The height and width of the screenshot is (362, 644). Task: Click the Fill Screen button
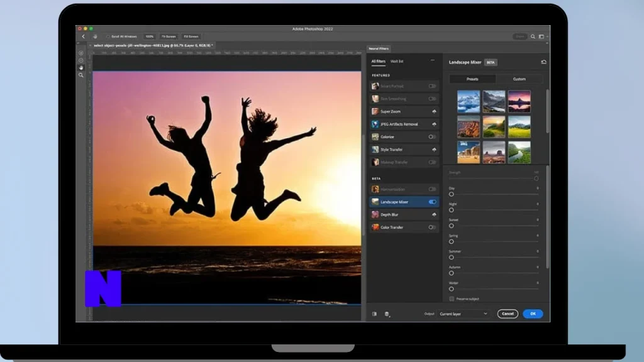(x=191, y=36)
